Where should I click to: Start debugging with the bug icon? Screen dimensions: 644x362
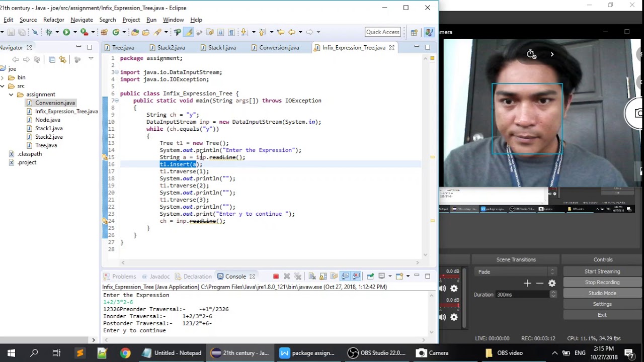pyautogui.click(x=49, y=32)
